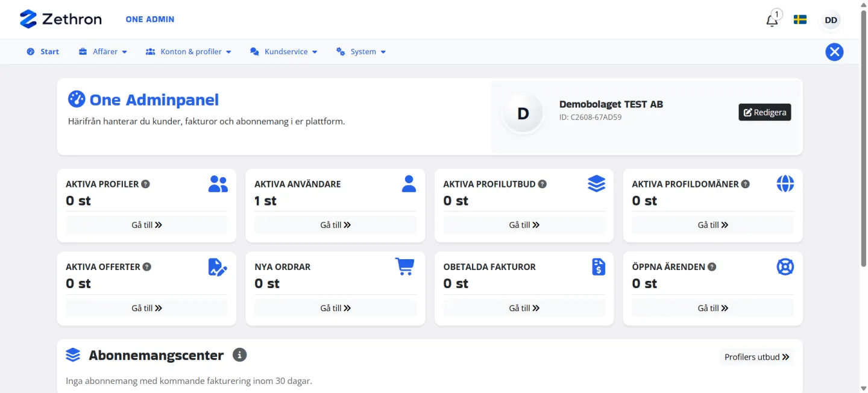Click help icon next to Aktiva offerter
Viewport: 868px width, 393px height.
(147, 267)
